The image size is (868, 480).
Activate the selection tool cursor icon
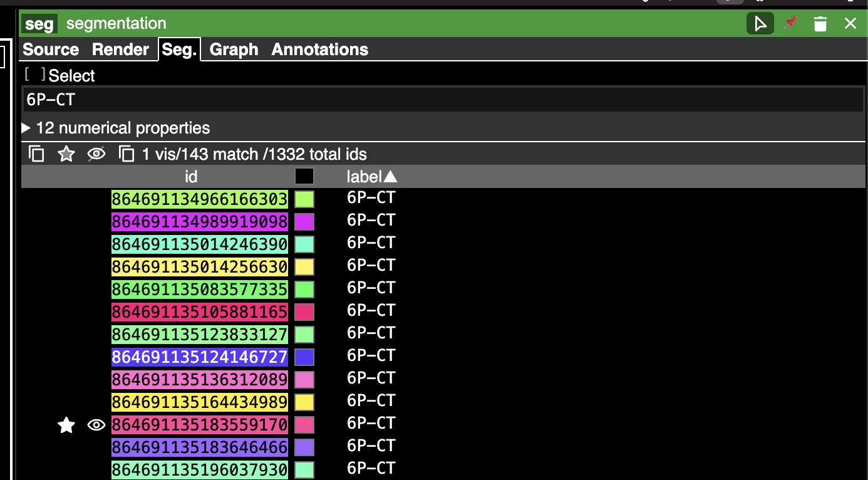760,24
